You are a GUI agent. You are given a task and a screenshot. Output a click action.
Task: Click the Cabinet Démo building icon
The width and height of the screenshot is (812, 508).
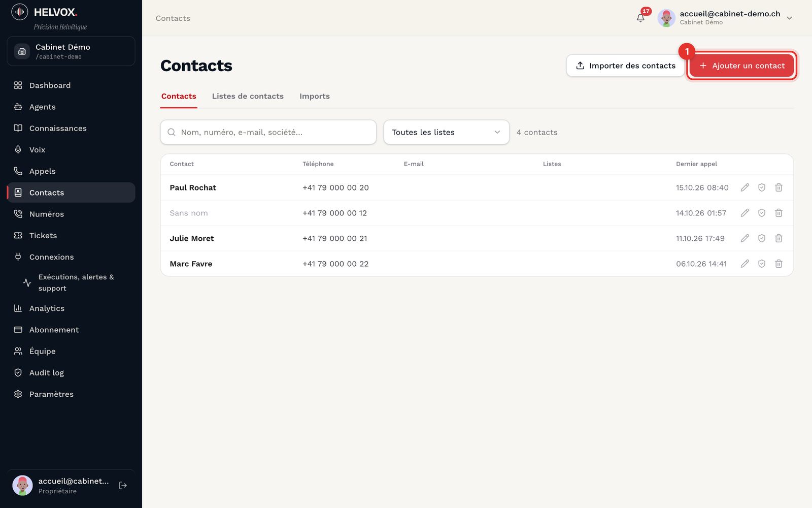tap(22, 51)
